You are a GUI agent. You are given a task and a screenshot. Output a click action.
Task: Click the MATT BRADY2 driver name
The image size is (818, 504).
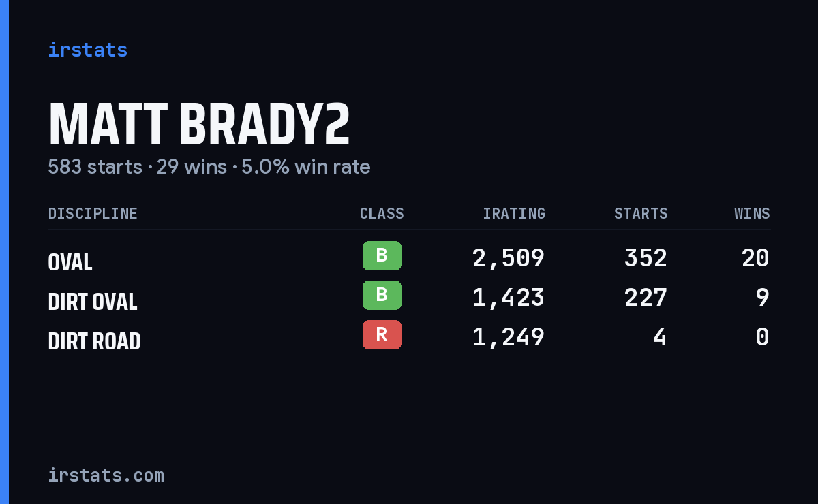point(199,125)
